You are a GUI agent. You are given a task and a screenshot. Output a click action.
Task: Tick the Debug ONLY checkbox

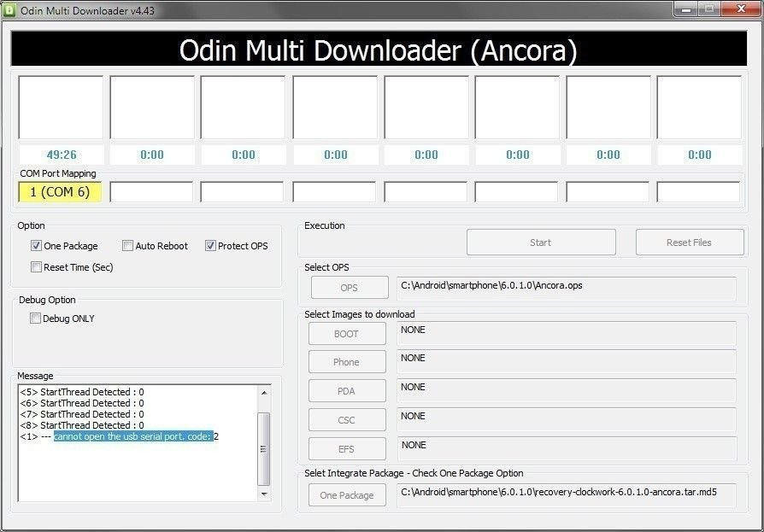point(35,319)
